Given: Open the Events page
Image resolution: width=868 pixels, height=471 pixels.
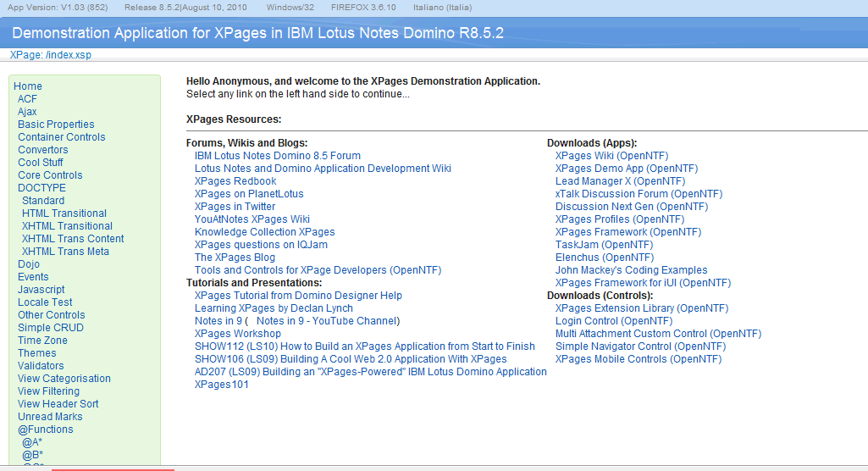Looking at the screenshot, I should pyautogui.click(x=33, y=277).
